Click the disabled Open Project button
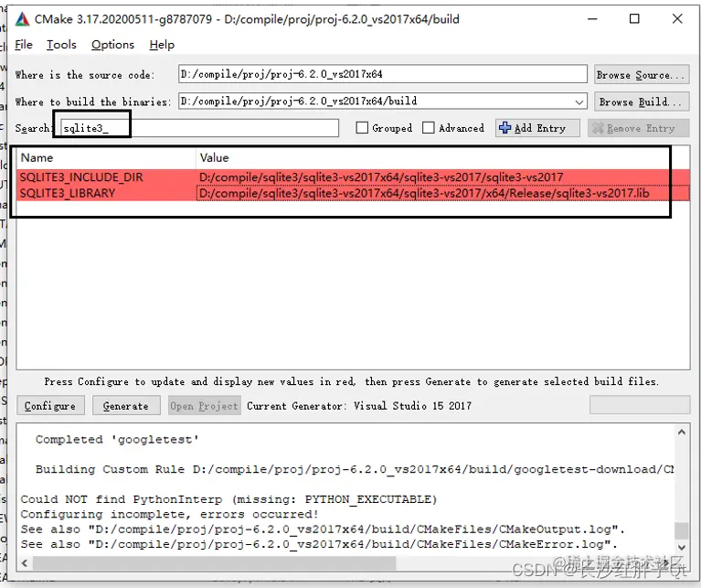 point(205,405)
